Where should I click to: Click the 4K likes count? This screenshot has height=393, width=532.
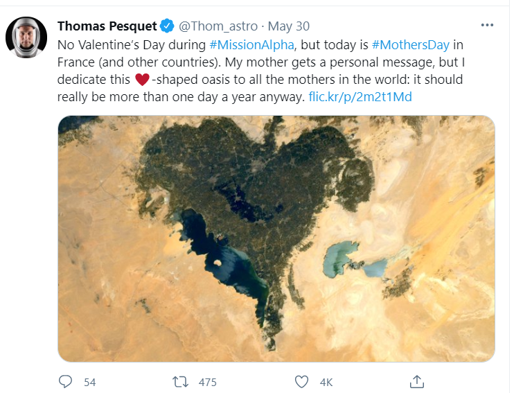click(x=326, y=382)
